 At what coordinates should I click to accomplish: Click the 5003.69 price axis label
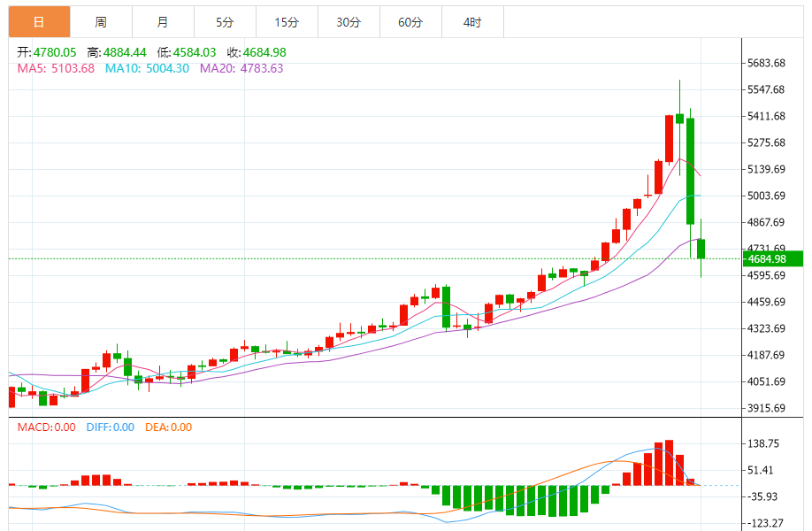[766, 196]
